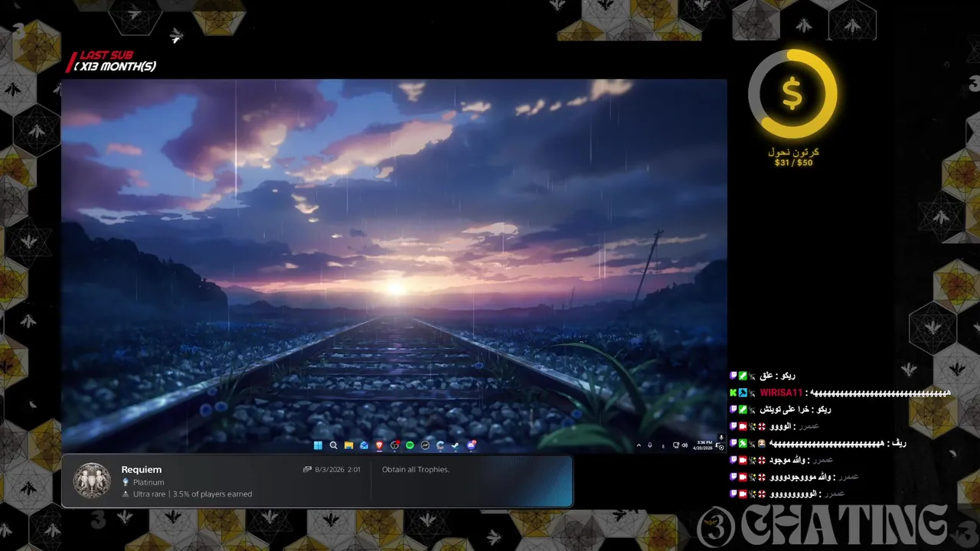
Task: Click the Platinum trophy cup icon
Action: [126, 483]
